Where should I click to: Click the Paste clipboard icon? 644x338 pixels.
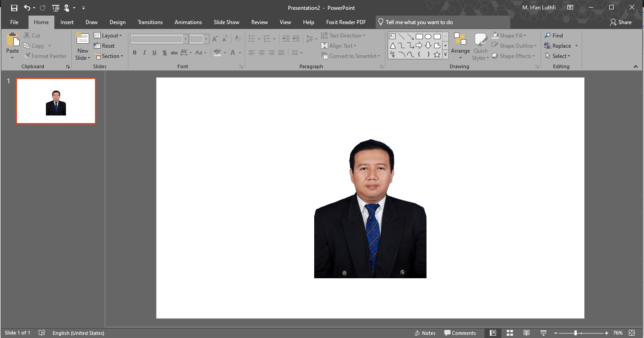(12, 40)
